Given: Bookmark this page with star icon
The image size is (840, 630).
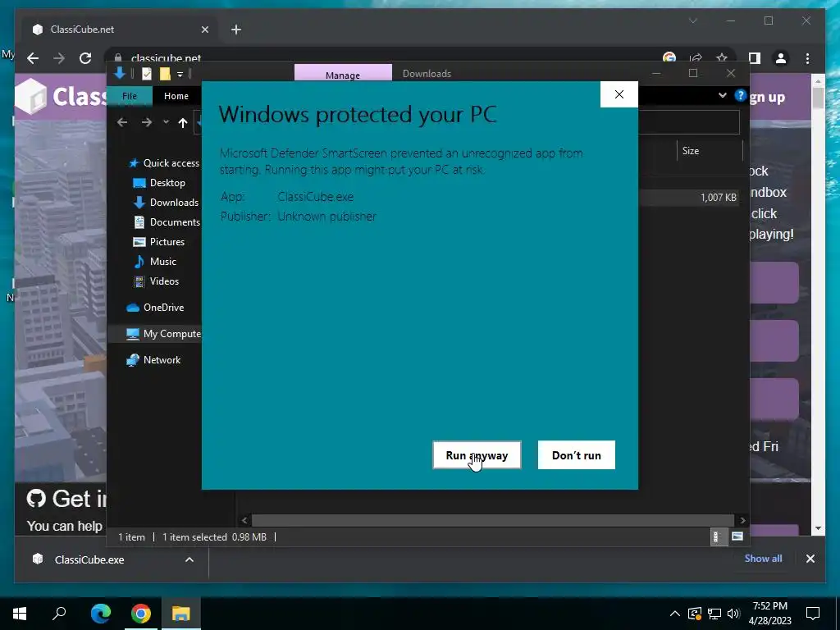Looking at the screenshot, I should [722, 58].
